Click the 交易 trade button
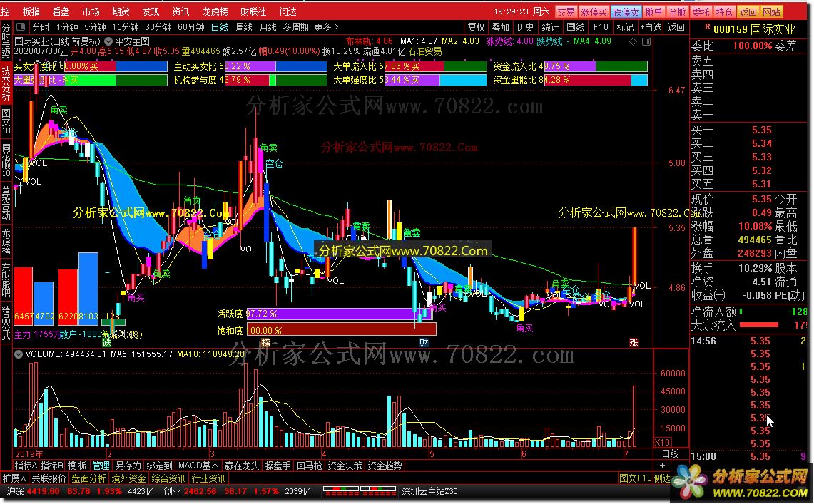The image size is (814, 504). (566, 12)
